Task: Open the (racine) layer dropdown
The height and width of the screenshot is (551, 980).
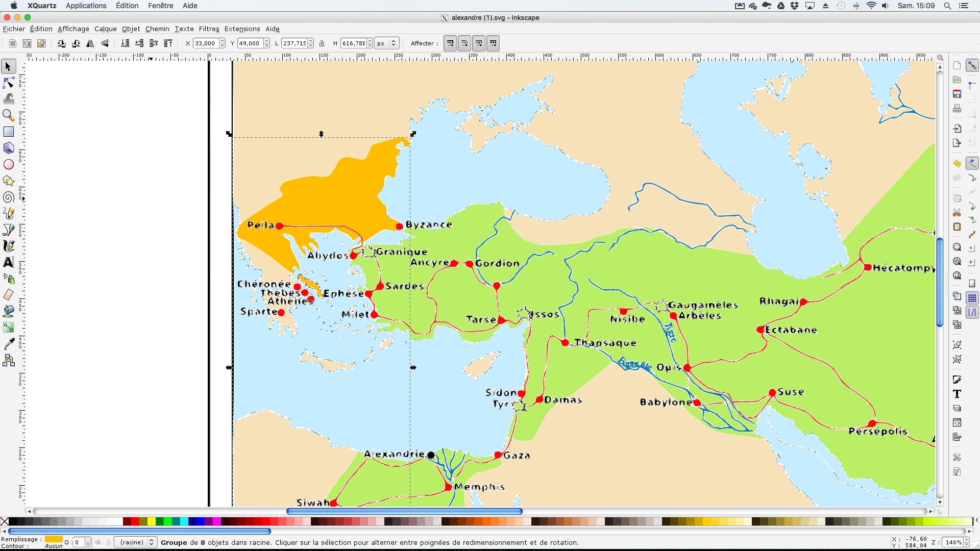Action: click(x=135, y=542)
